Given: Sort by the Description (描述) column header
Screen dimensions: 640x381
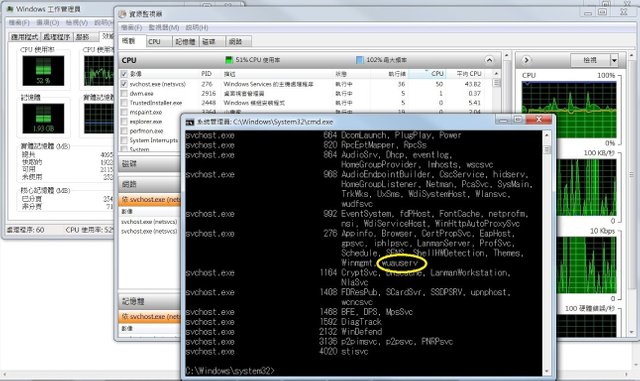Looking at the screenshot, I should pyautogui.click(x=277, y=74).
